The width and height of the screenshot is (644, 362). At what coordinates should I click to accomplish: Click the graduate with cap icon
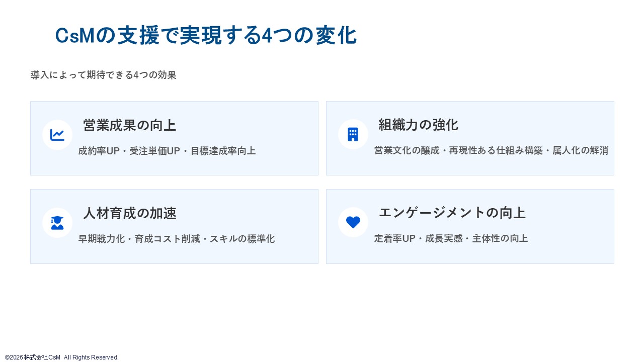coord(57,223)
